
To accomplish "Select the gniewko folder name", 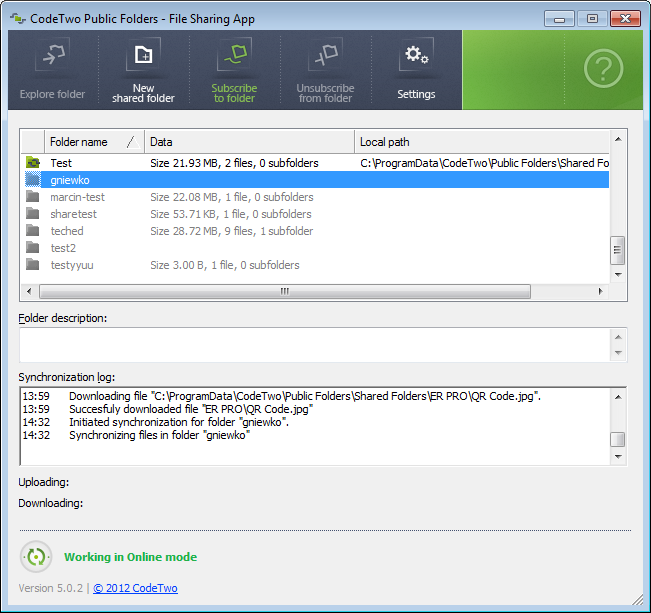I will [70, 180].
